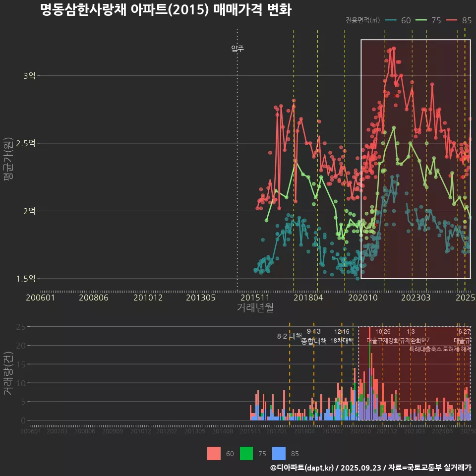Click the chart title 명동삼한사랑채 아파트(2015) 매매가격 변화
This screenshot has height=476, width=476.
(166, 10)
